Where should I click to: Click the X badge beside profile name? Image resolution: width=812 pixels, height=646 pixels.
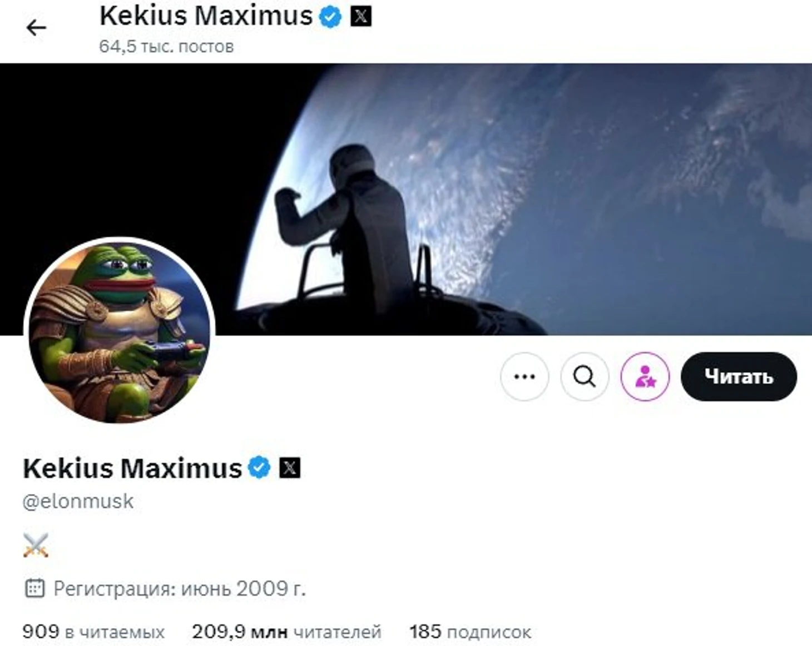pos(290,468)
